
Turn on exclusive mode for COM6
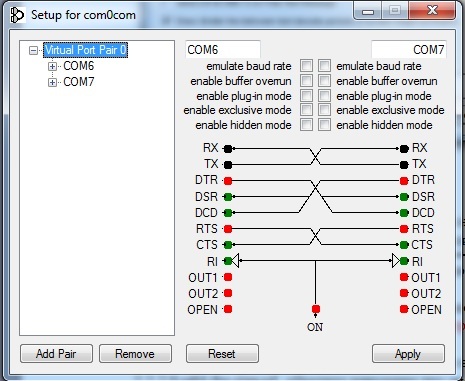[x=306, y=110]
